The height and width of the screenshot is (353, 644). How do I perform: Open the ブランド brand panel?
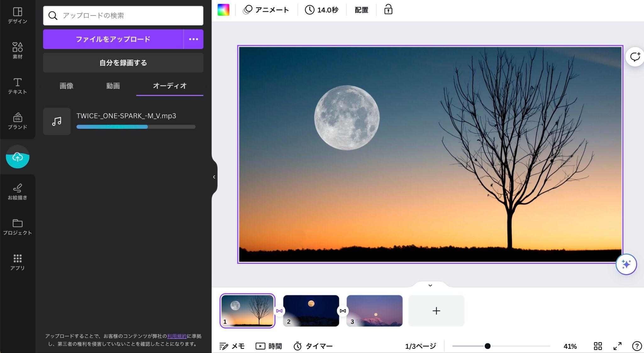pos(18,121)
